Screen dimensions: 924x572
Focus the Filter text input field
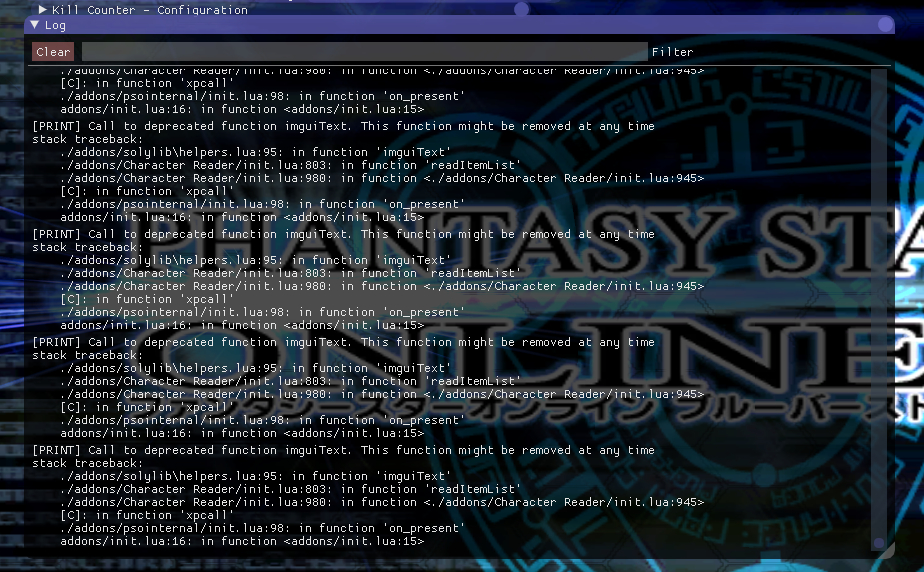364,52
